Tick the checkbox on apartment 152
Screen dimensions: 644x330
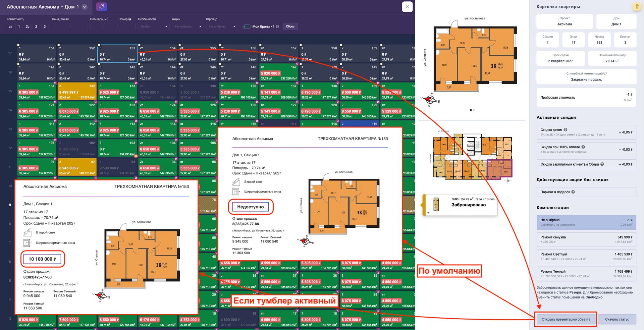[59, 45]
